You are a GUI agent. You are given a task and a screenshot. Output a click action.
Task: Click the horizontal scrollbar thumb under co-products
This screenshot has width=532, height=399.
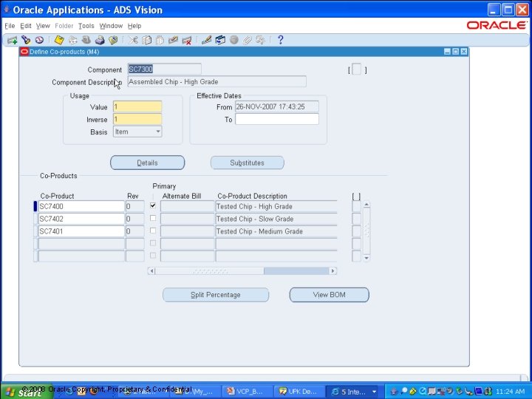pos(209,271)
